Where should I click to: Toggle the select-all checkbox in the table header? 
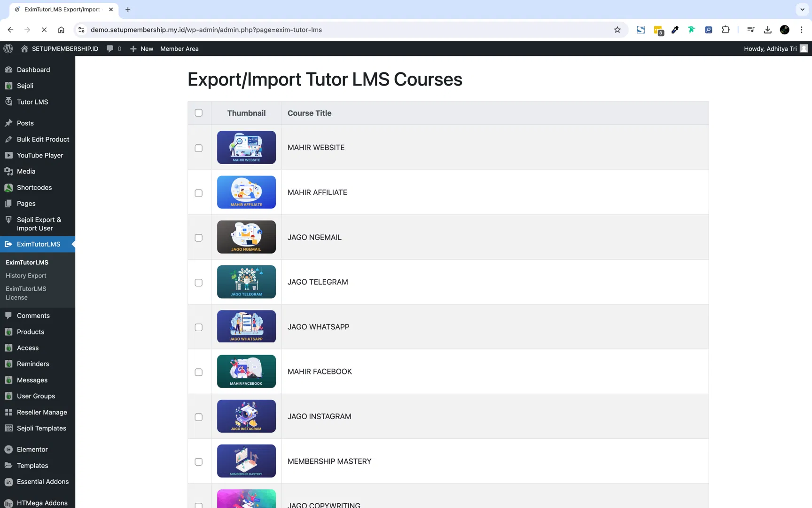pyautogui.click(x=199, y=113)
